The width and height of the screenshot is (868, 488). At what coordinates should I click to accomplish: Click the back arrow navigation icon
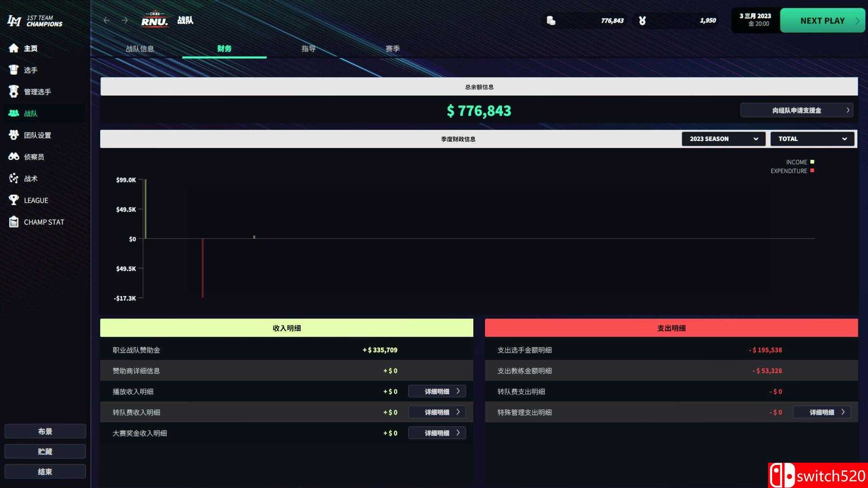click(106, 20)
